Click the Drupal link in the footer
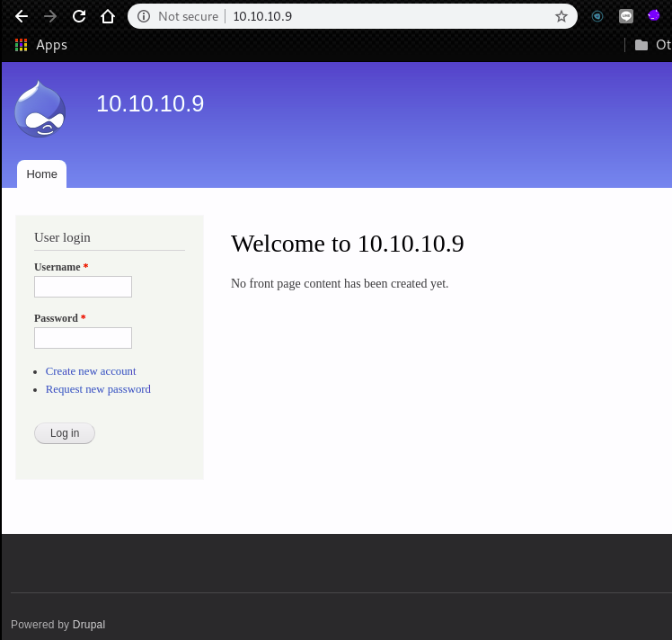The width and height of the screenshot is (672, 640). pyautogui.click(x=89, y=625)
